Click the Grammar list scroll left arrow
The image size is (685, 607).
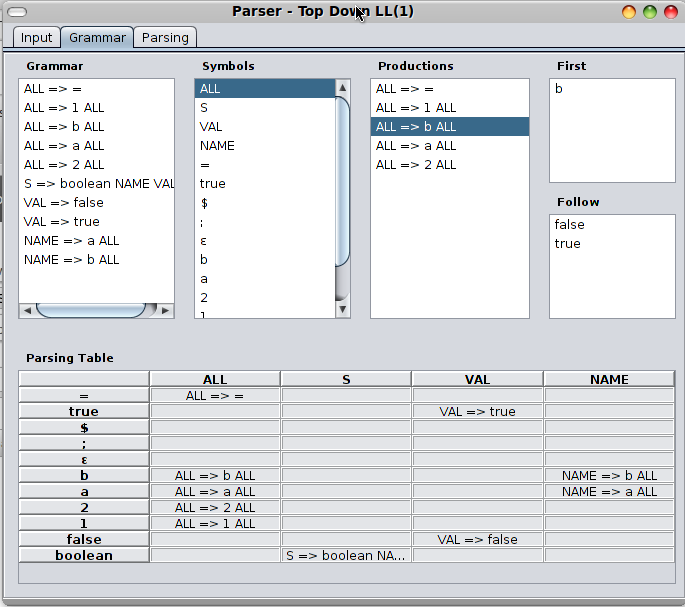point(27,310)
